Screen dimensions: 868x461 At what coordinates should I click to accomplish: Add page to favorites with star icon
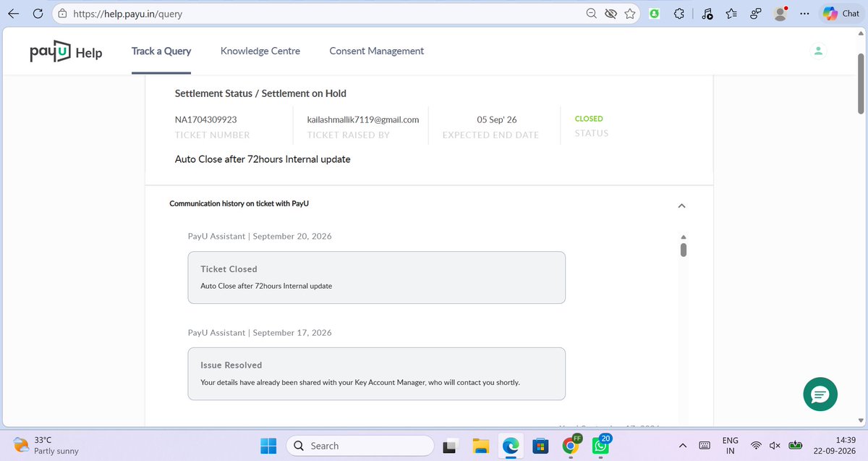(630, 13)
